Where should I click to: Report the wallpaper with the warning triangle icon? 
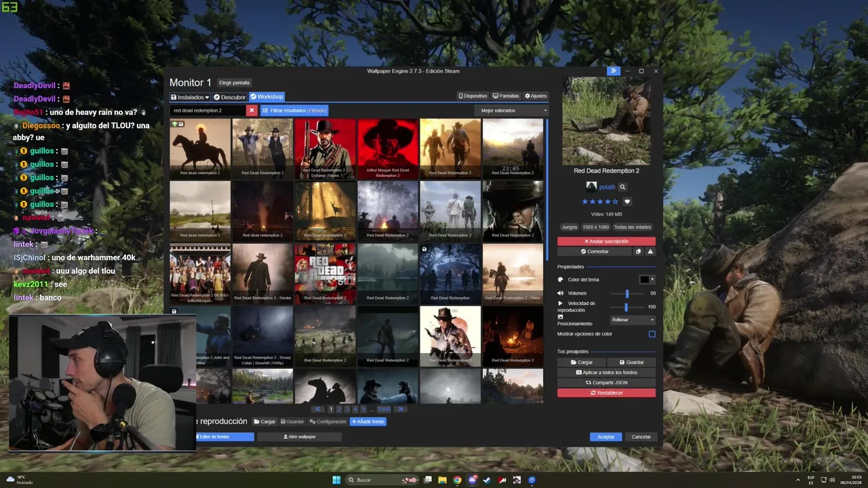(650, 251)
